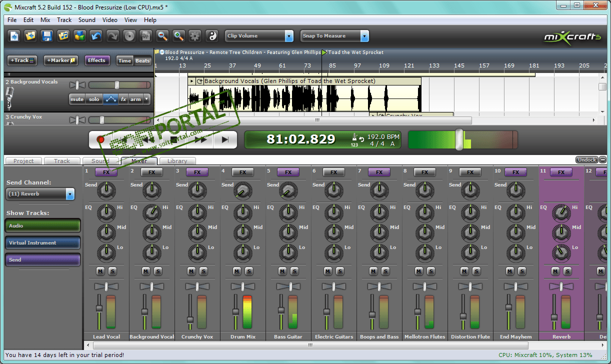The width and height of the screenshot is (611, 364).
Task: Toggle automation on Background Vocals track
Action: tap(110, 99)
